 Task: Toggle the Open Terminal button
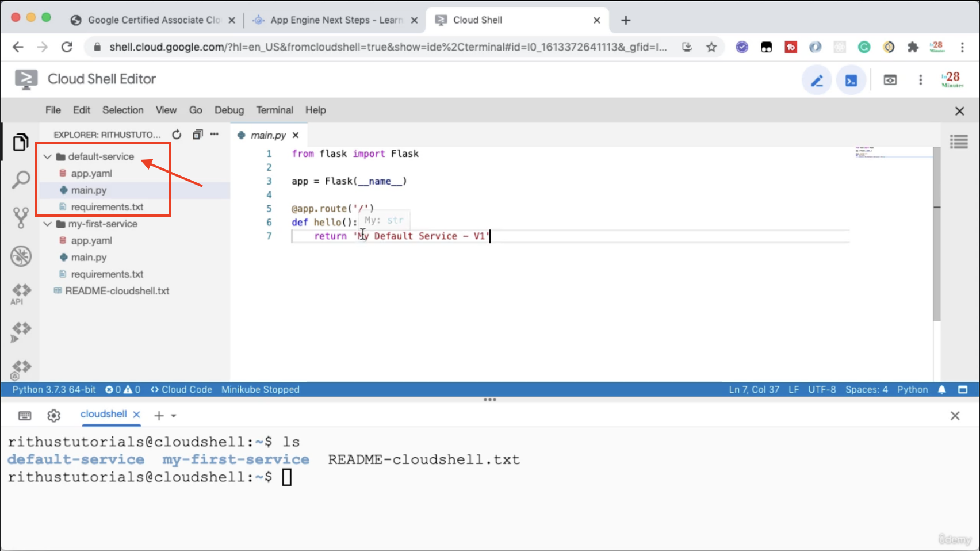click(851, 80)
